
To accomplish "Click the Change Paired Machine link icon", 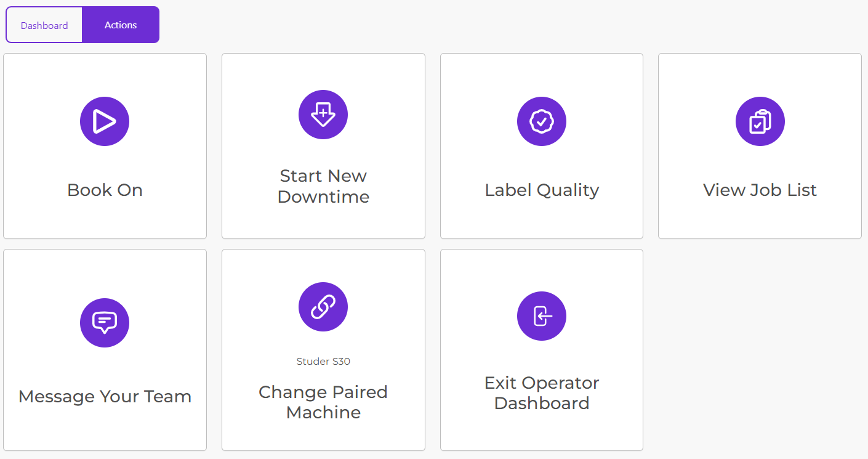I will tap(323, 307).
